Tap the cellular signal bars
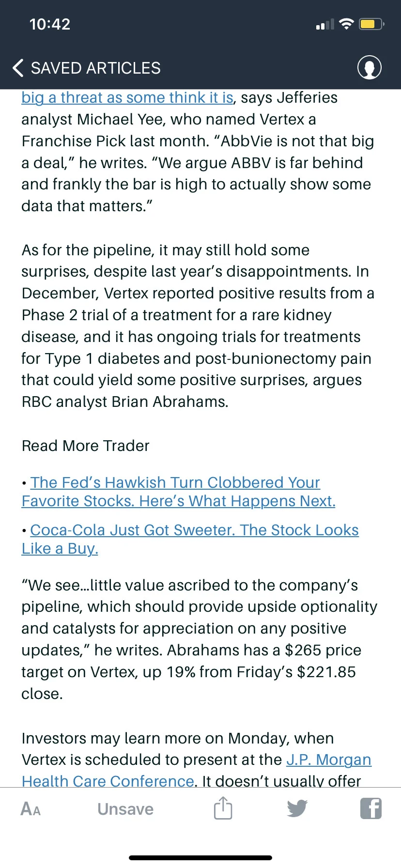 325,24
